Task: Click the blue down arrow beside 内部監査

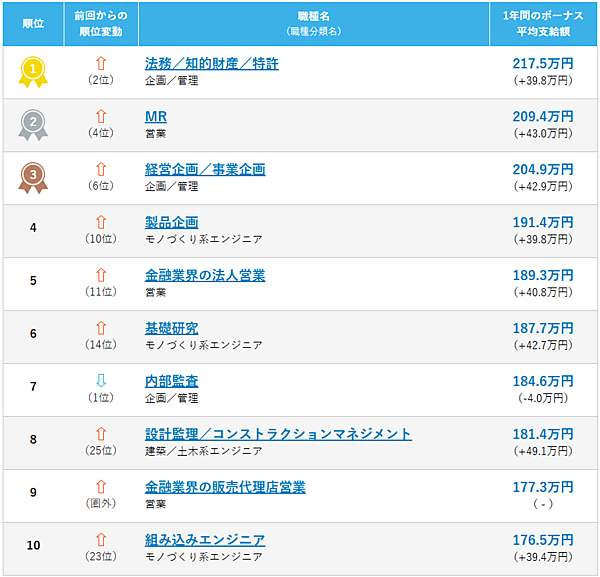Action: pyautogui.click(x=100, y=380)
